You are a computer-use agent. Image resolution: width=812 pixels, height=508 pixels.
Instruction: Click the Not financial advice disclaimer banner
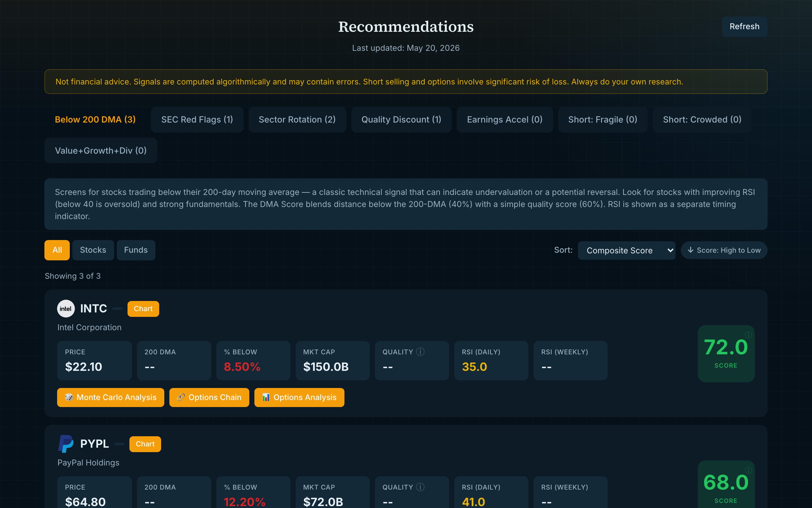point(406,82)
